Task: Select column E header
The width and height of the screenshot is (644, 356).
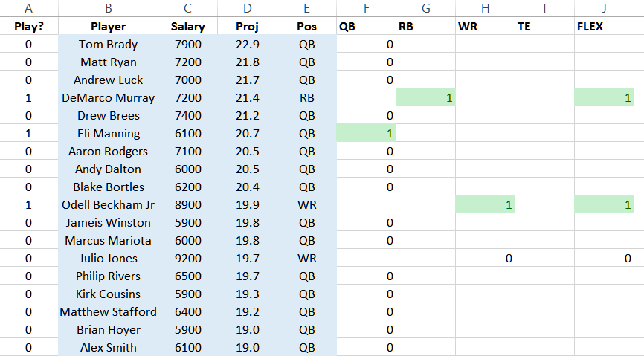Action: pyautogui.click(x=307, y=8)
